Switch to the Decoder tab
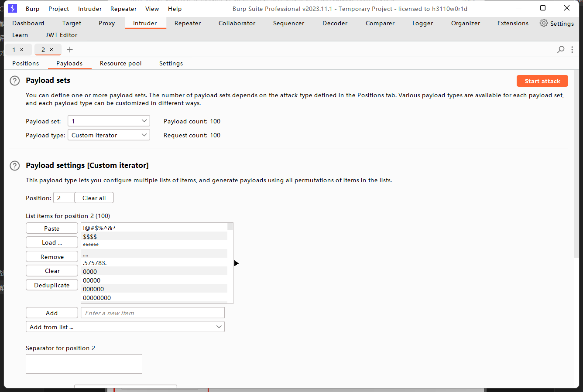Screen dimensions: 583x392 [335, 23]
